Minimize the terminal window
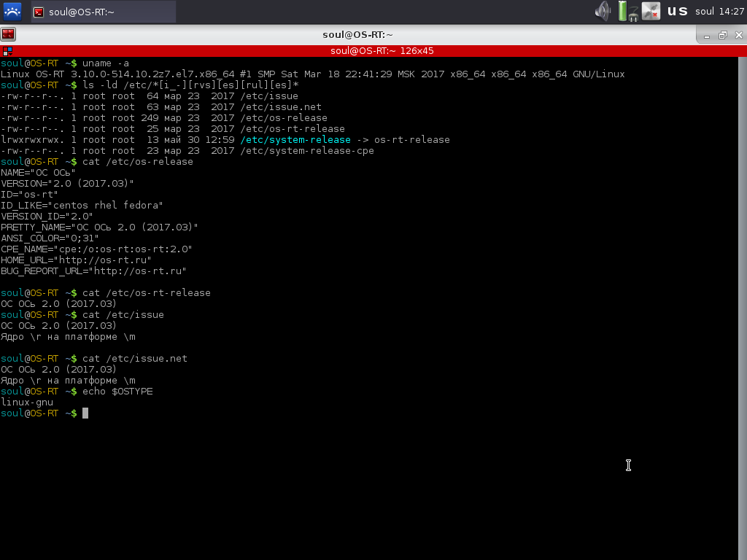747x560 pixels. [707, 35]
